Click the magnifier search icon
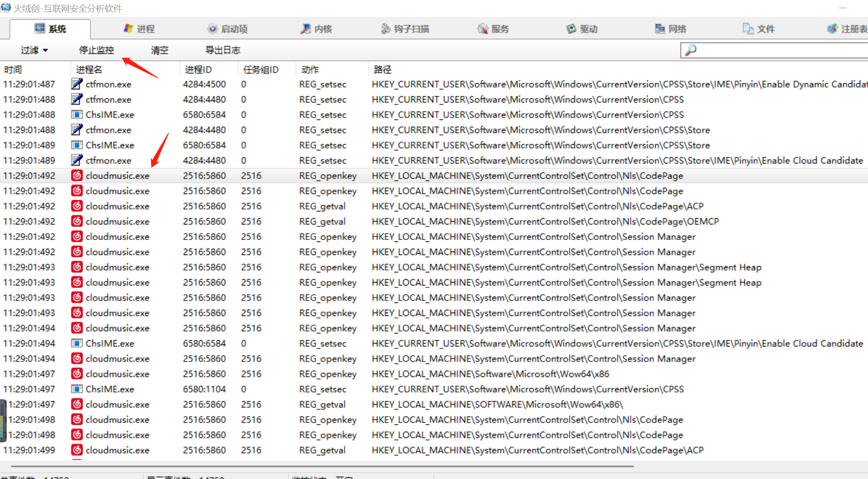Screen dimensions: 868x479 point(691,50)
